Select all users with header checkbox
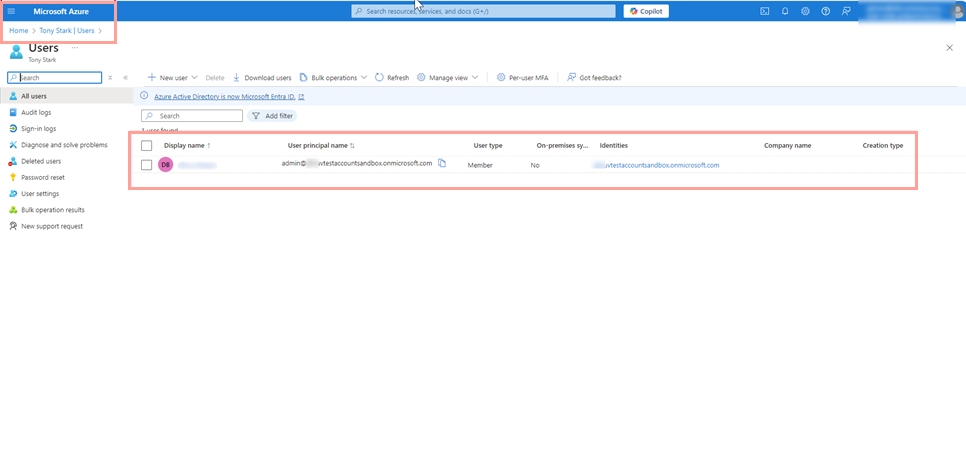Image resolution: width=966 pixels, height=452 pixels. 147,145
